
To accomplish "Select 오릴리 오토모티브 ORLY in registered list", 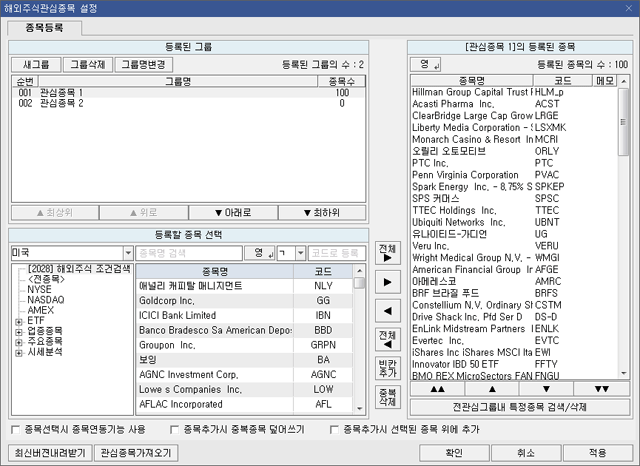I will [514, 151].
